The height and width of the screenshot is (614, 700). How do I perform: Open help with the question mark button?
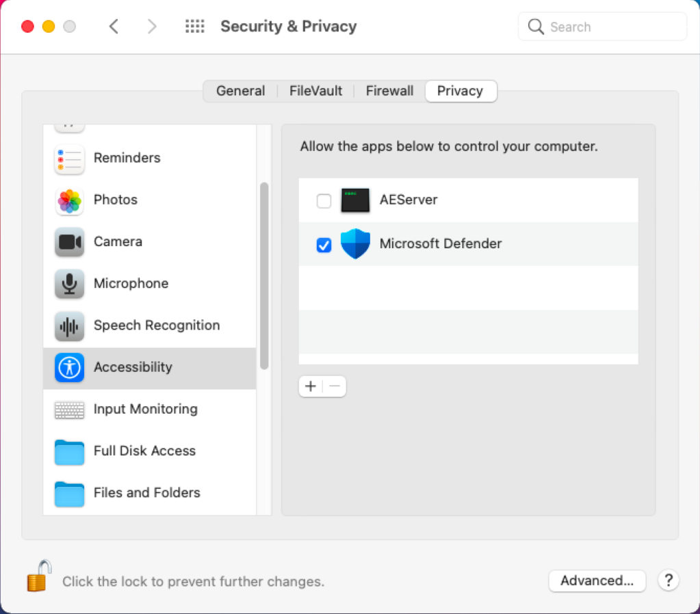click(x=669, y=580)
